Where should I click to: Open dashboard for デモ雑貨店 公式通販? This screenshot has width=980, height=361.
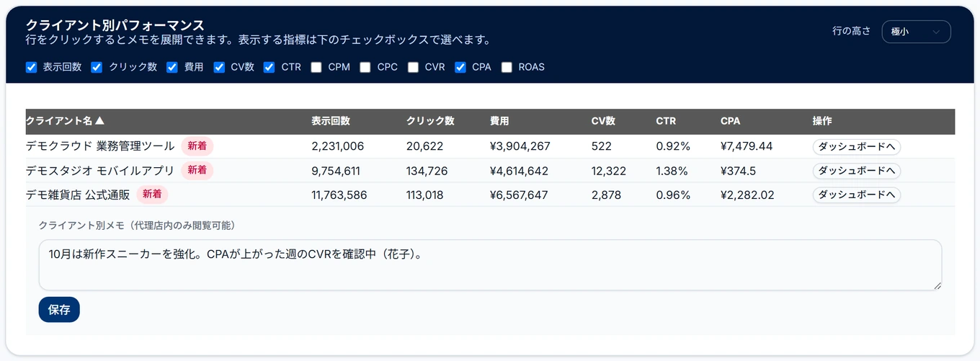pyautogui.click(x=857, y=195)
